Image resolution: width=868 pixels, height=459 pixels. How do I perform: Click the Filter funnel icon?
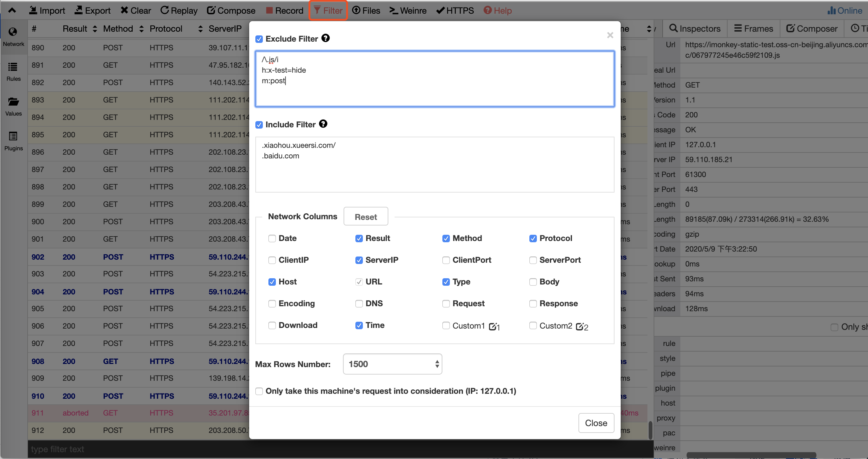click(317, 11)
